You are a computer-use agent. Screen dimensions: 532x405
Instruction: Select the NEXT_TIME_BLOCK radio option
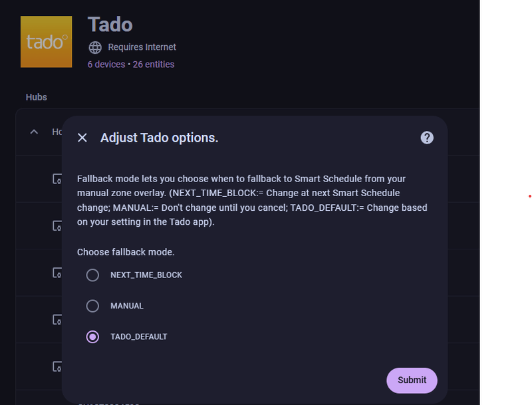tap(92, 275)
